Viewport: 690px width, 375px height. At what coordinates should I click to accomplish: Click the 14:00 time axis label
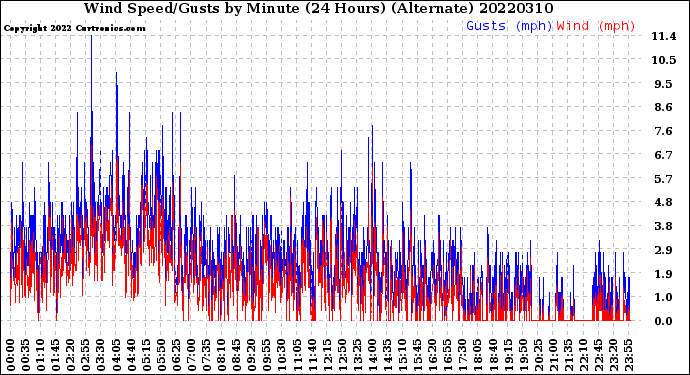tap(372, 355)
